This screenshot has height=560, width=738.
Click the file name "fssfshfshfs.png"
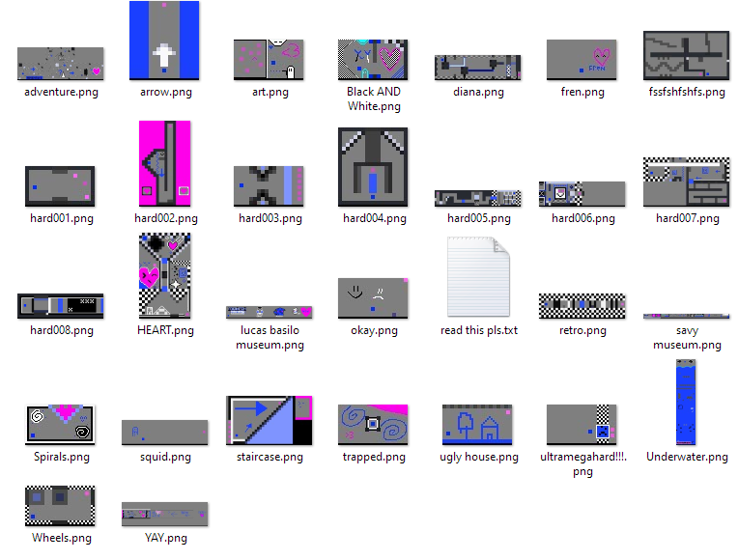[687, 92]
